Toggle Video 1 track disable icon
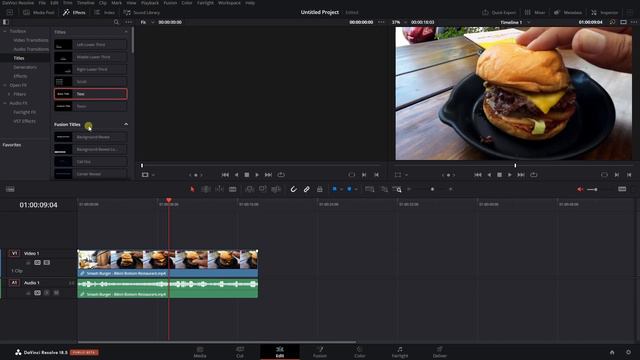Screen dimensions: 640x360 click(47, 262)
